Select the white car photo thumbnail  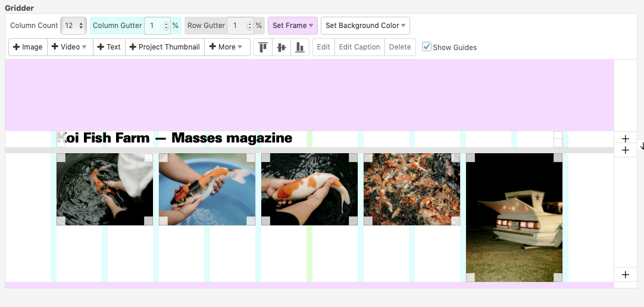click(x=514, y=217)
